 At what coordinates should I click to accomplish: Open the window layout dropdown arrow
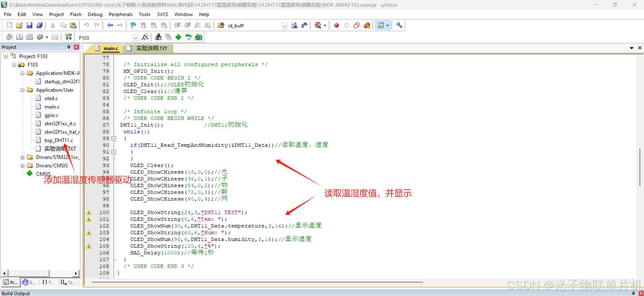pos(388,26)
